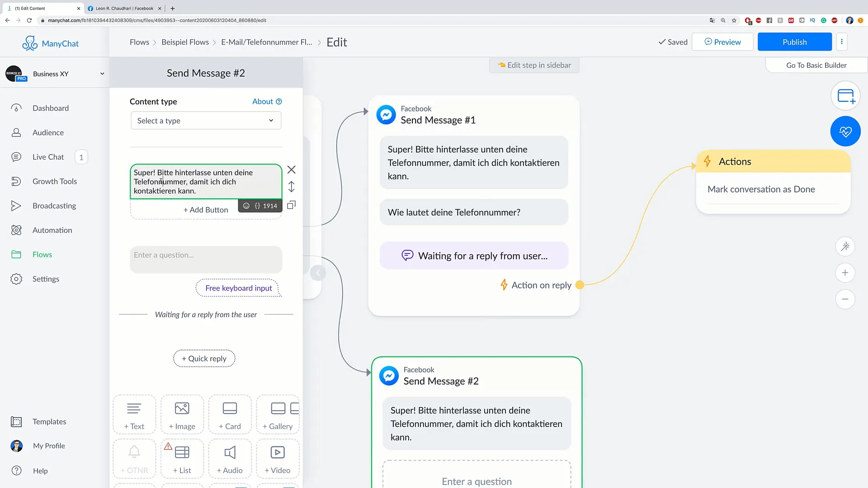The width and height of the screenshot is (868, 488).
Task: Click + Add Button
Action: (x=206, y=210)
